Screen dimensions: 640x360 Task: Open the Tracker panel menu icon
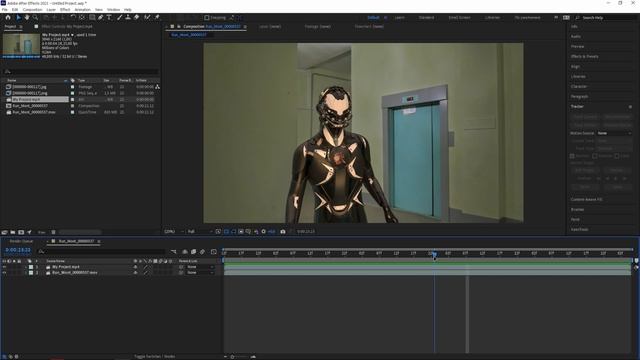coord(630,107)
